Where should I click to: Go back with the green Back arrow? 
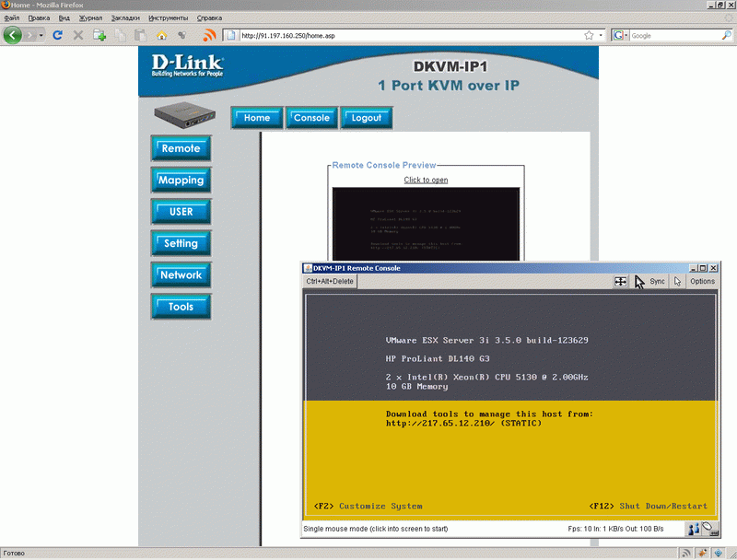[13, 35]
